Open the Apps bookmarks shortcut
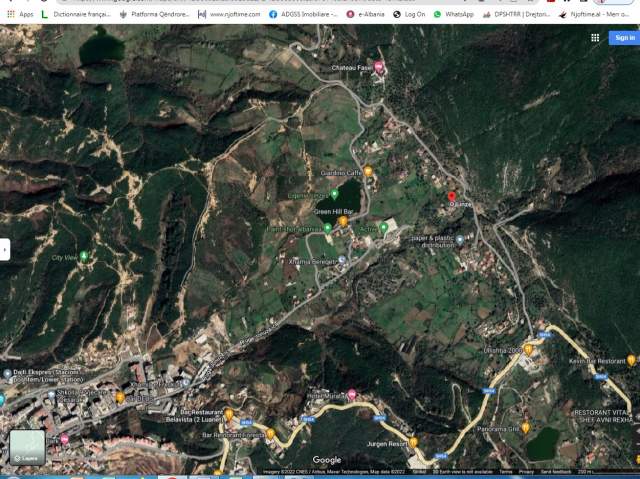 (20, 14)
